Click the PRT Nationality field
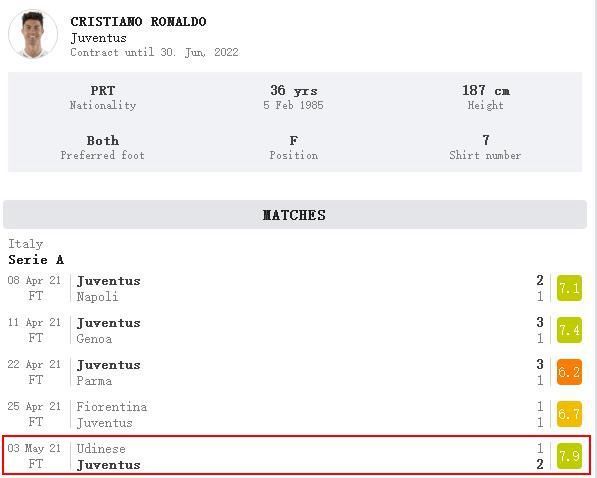The width and height of the screenshot is (597, 478). [103, 97]
